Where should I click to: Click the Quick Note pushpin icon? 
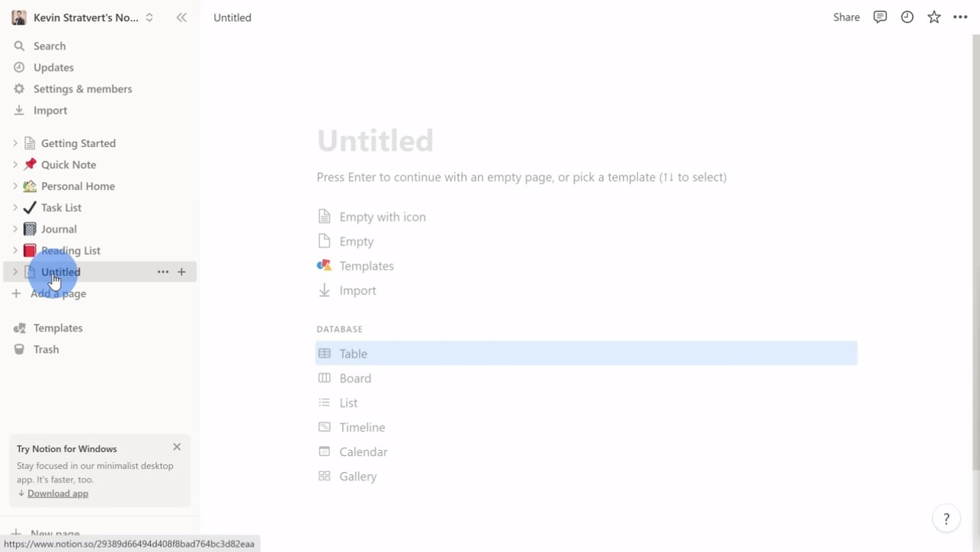click(x=30, y=165)
